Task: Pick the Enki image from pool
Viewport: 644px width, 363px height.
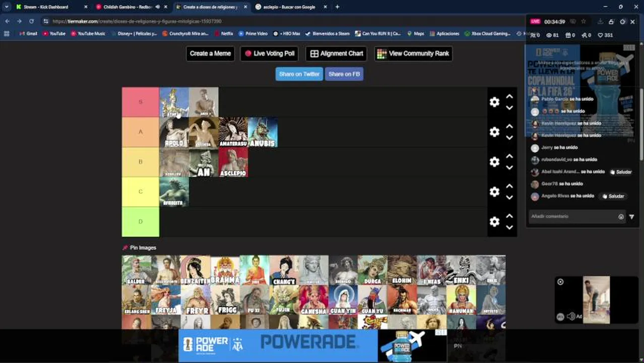Action: (x=461, y=270)
